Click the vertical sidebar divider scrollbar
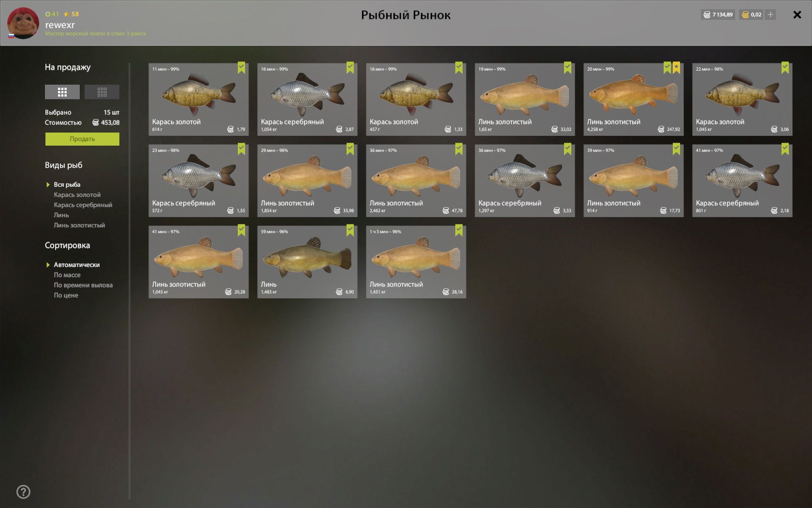 [x=130, y=281]
